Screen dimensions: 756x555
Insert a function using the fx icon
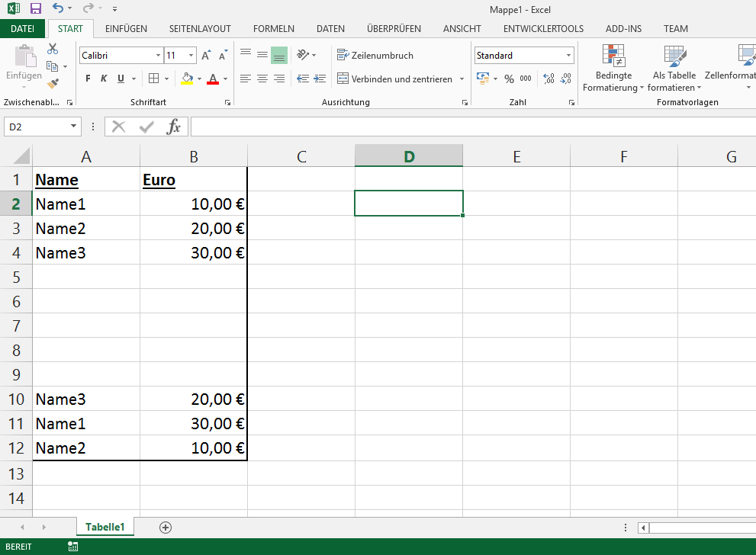pos(173,127)
